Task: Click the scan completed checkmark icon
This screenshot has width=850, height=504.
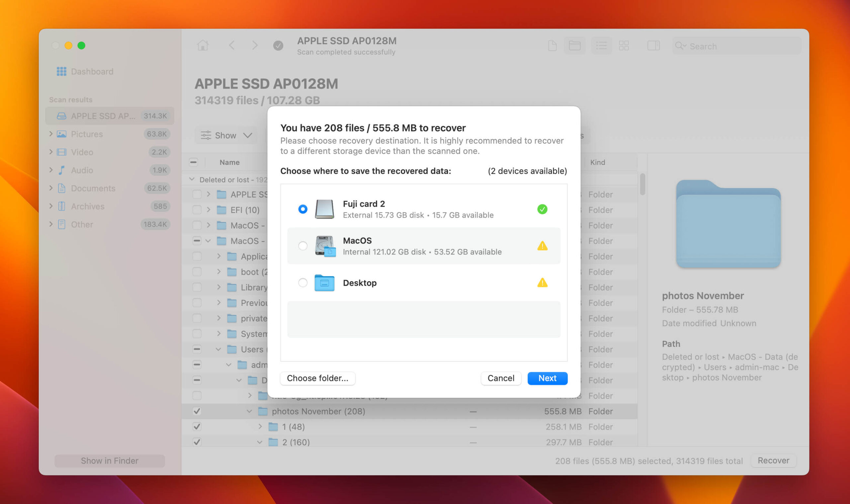Action: coord(278,45)
